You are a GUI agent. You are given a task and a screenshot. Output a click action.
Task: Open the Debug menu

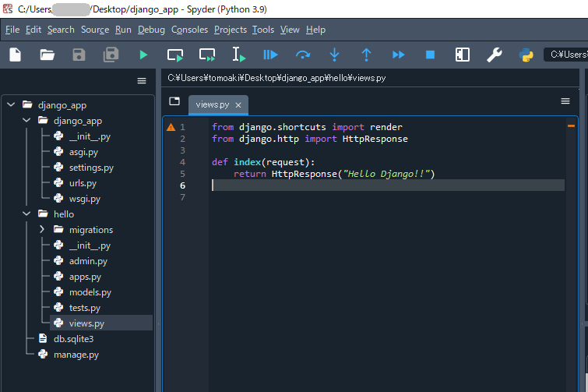click(151, 30)
